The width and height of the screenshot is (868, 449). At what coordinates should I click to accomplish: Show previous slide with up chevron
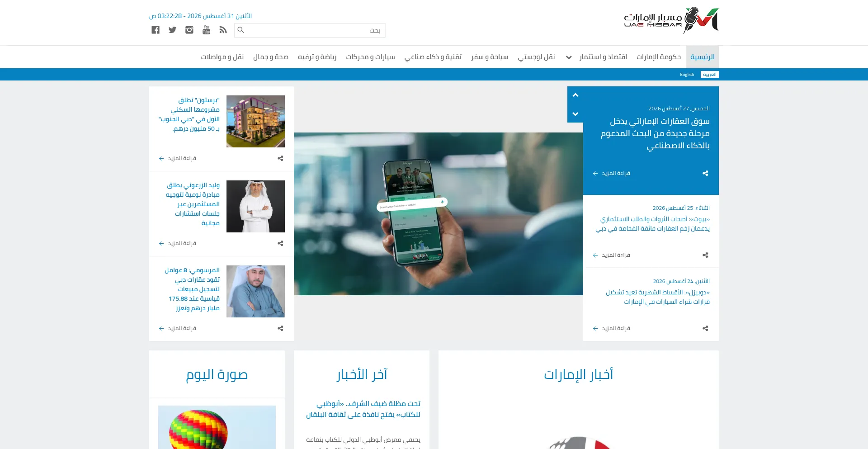pyautogui.click(x=575, y=95)
